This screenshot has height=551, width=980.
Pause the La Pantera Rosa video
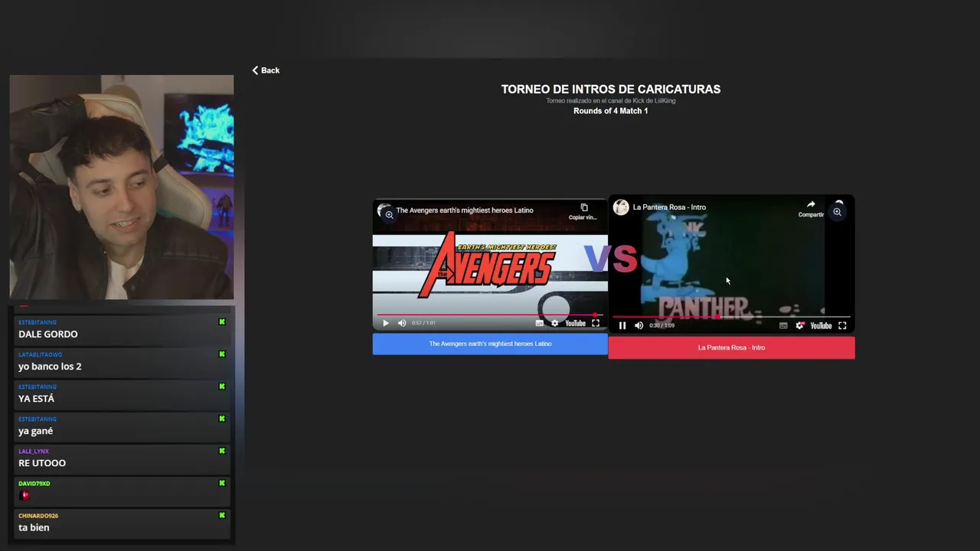click(x=622, y=325)
